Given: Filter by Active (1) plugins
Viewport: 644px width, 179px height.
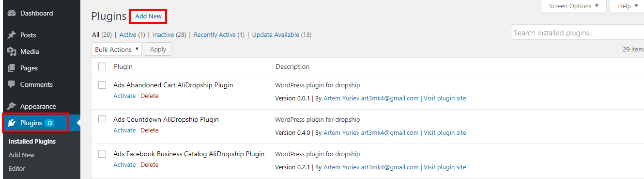Looking at the screenshot, I should [x=132, y=35].
